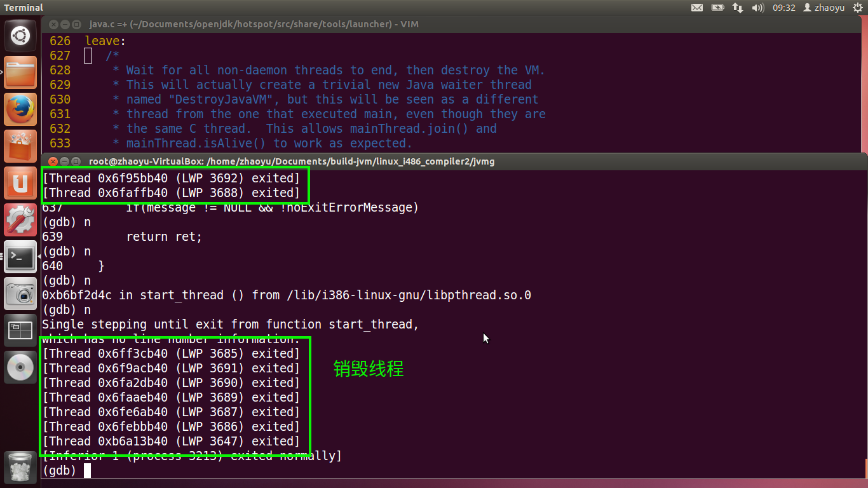
Task: Open Firefox web browser
Action: tap(20, 109)
